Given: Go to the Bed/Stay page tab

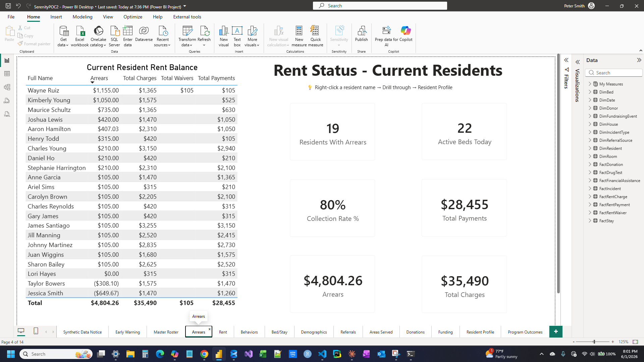Looking at the screenshot, I should tap(279, 332).
